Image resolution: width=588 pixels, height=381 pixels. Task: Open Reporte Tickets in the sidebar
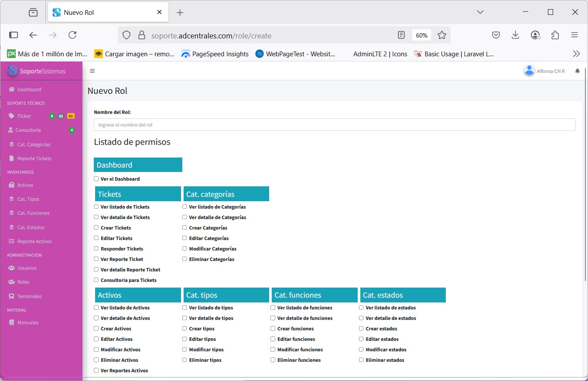coord(34,158)
